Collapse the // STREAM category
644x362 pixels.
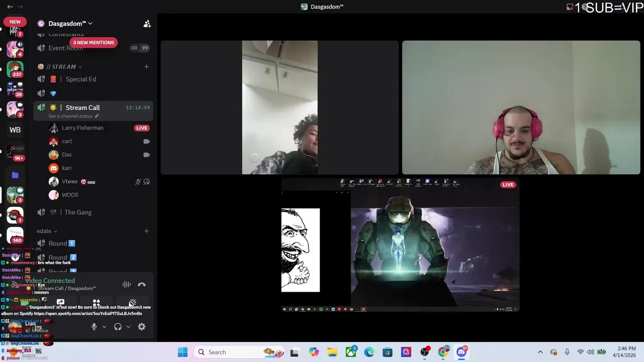pos(60,66)
